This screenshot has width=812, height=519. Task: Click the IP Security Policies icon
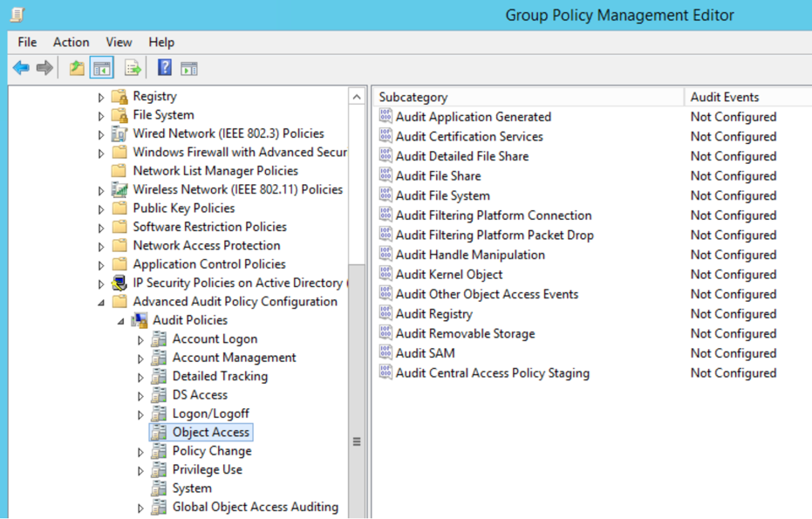[x=119, y=283]
